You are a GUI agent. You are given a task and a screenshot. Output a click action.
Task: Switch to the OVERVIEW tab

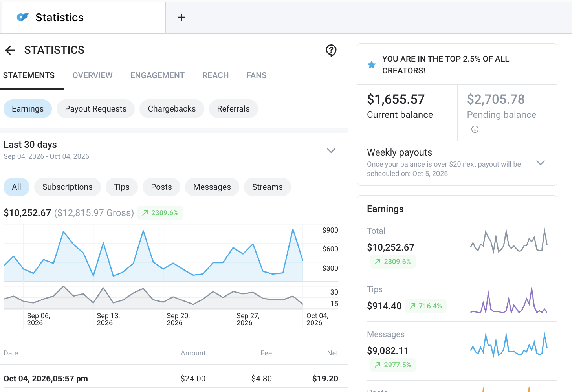92,75
